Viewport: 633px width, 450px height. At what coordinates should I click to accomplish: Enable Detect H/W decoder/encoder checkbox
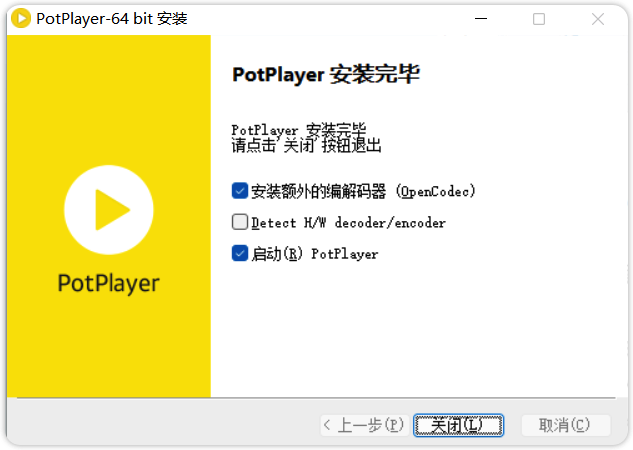point(240,222)
